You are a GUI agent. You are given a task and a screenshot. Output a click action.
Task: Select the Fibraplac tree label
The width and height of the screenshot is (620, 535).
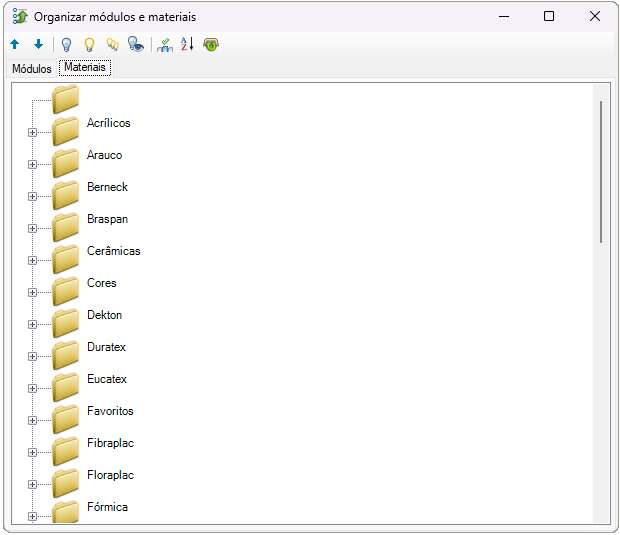(x=110, y=443)
